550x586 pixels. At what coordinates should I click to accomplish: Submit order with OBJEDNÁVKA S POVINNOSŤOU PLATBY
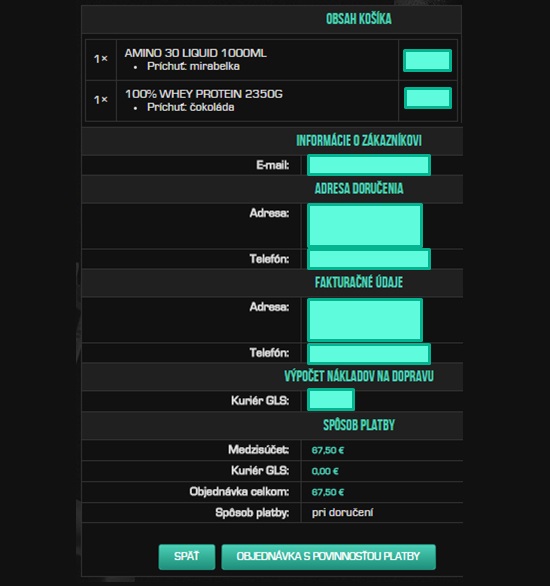pyautogui.click(x=328, y=557)
